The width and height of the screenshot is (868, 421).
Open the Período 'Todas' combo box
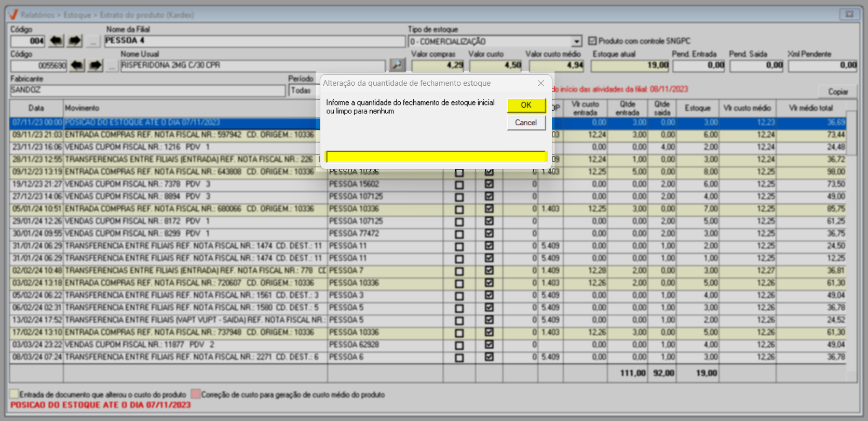coord(301,90)
